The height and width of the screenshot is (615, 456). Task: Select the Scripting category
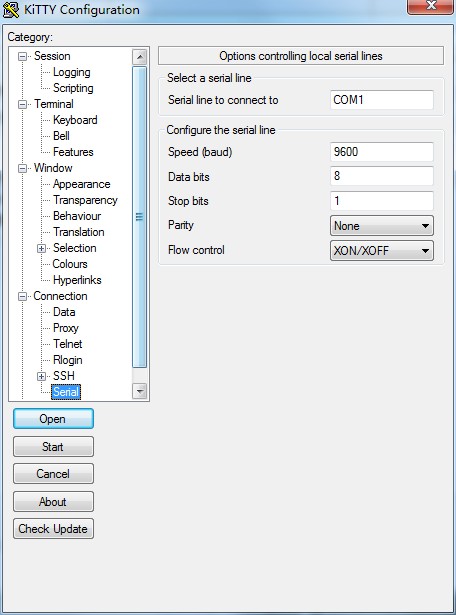pyautogui.click(x=73, y=88)
